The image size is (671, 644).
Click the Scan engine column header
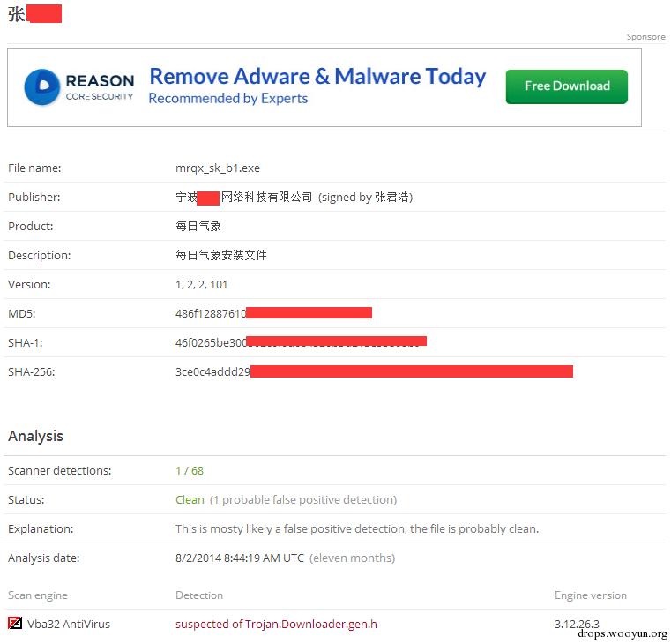[x=38, y=595]
